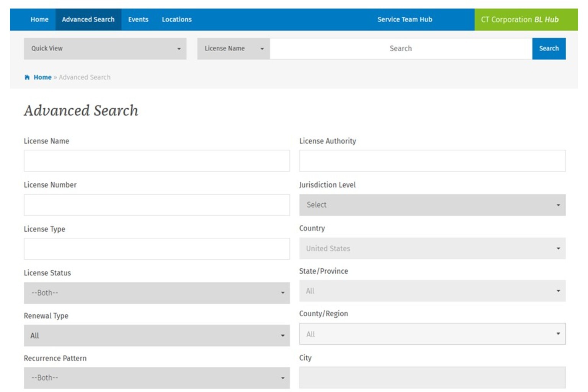Go to the Events menu
This screenshot has width=588, height=392.
(138, 20)
